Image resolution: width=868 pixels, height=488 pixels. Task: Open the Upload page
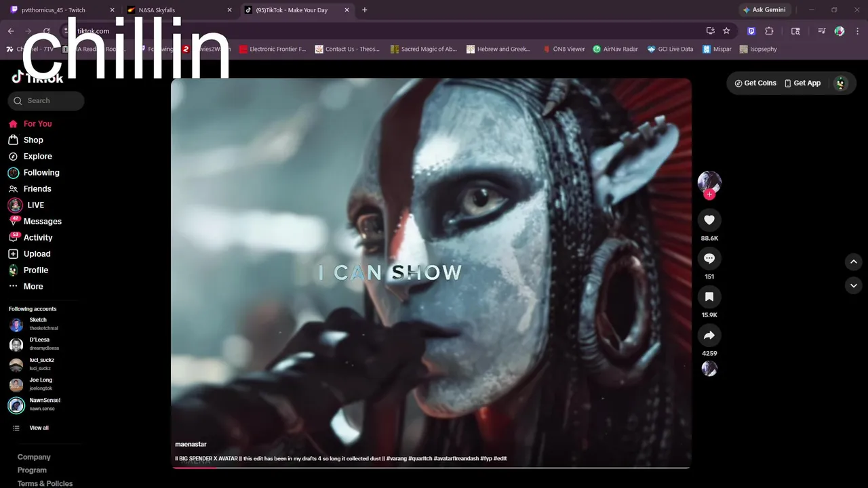[30, 253]
